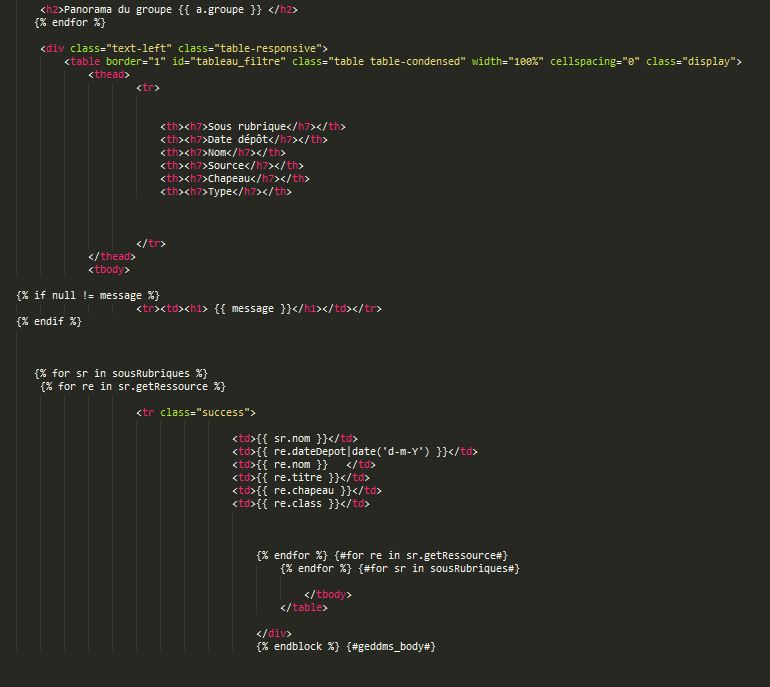
Task: Click the opening <tr> inside thead
Action: click(148, 87)
